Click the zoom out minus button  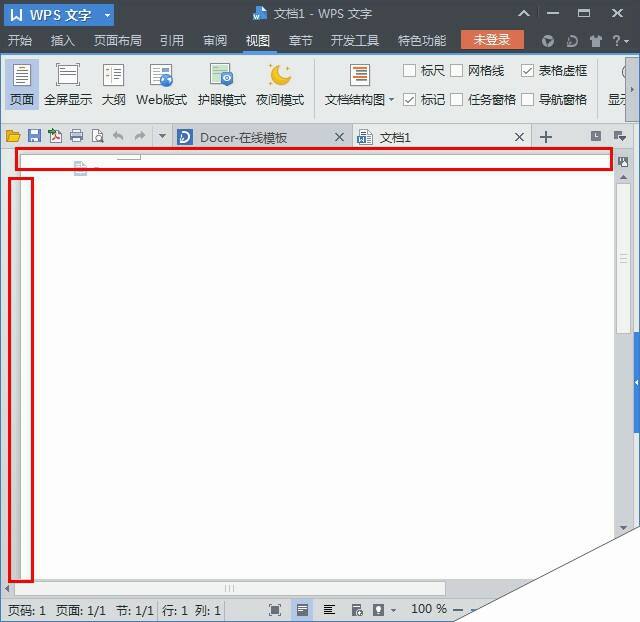click(x=458, y=610)
